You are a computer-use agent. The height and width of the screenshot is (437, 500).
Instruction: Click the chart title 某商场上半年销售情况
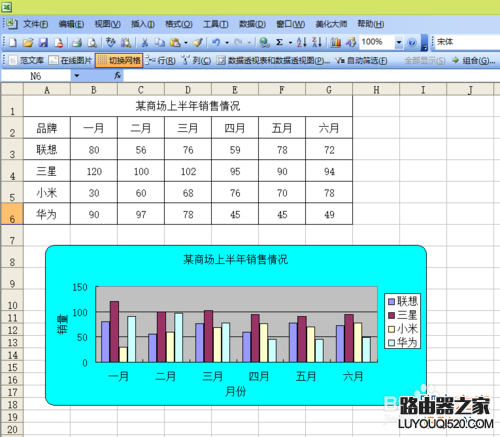[235, 259]
